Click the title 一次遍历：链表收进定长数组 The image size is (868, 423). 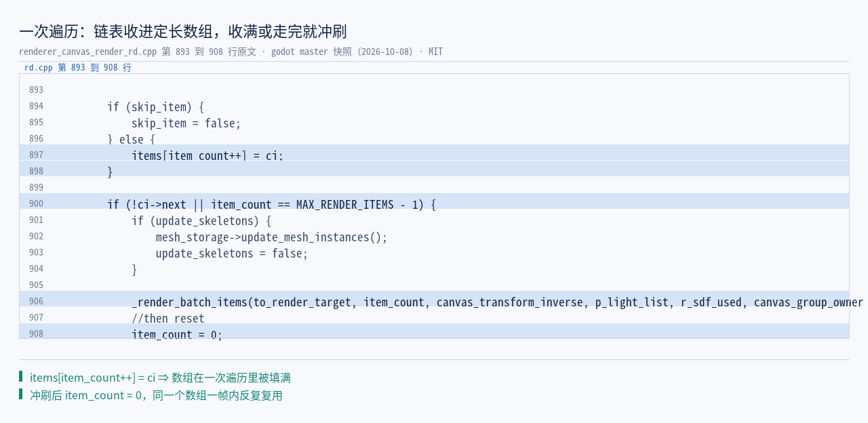point(183,31)
